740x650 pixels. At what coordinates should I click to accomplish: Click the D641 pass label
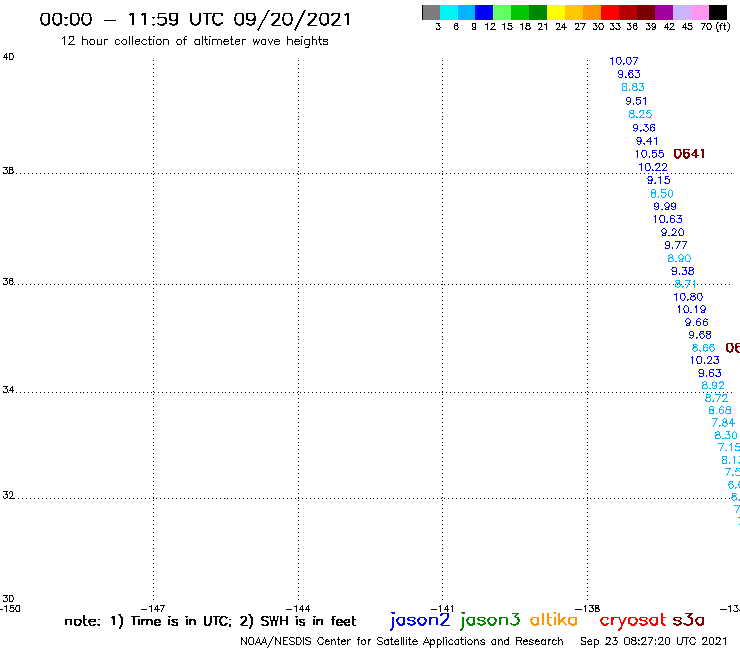[x=689, y=154]
